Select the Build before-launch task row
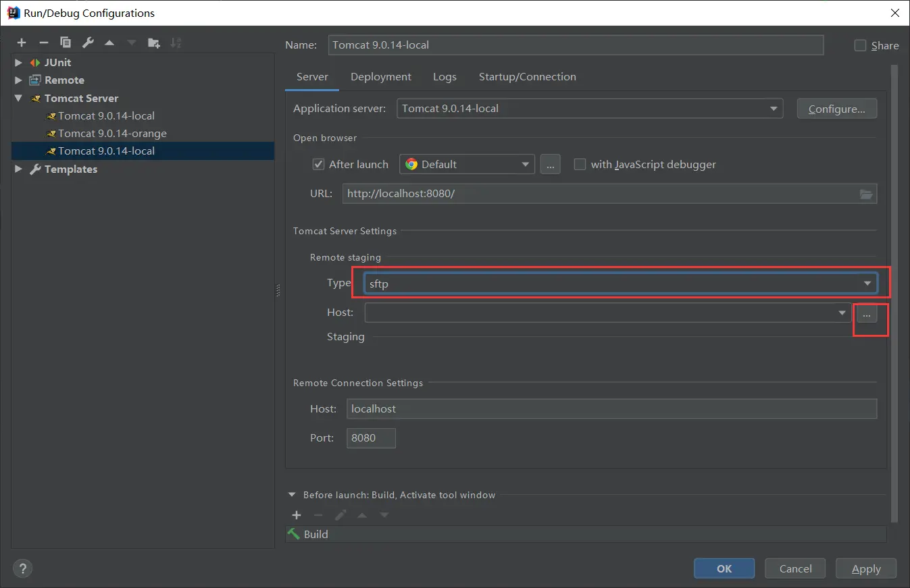 click(586, 534)
